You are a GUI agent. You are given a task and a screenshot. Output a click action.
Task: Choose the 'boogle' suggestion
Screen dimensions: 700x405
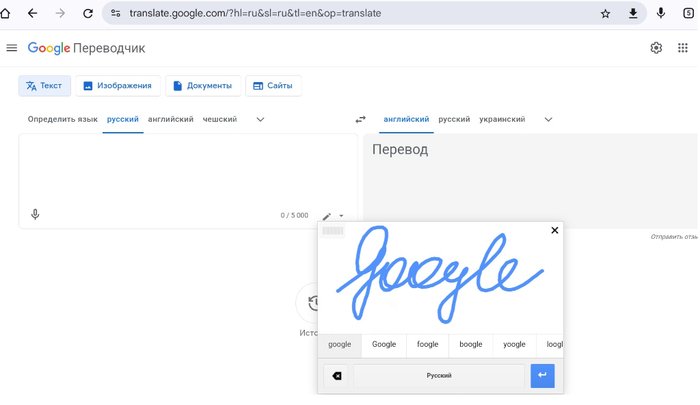(471, 344)
